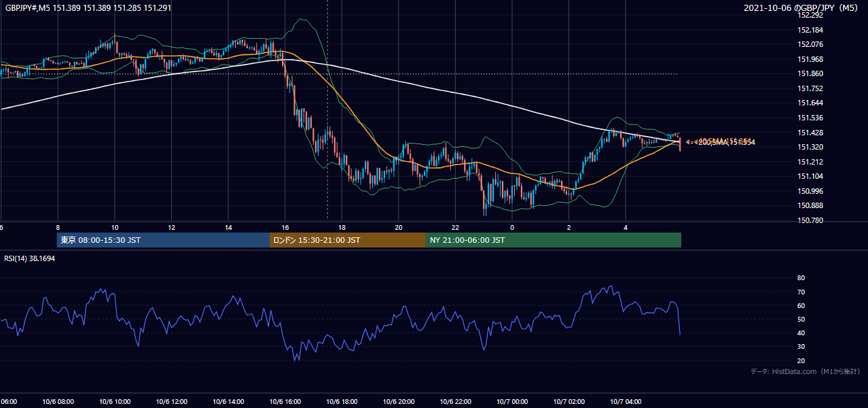Click price axis label 151.212
Viewport: 868px width, 408px height.
point(810,162)
